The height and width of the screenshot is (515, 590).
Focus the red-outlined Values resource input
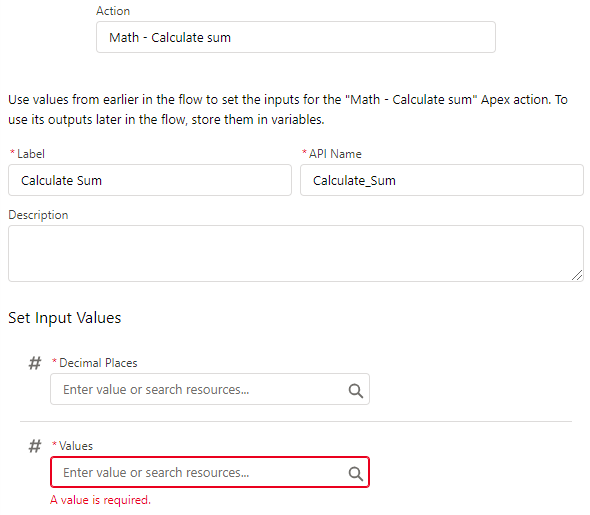pyautogui.click(x=210, y=472)
